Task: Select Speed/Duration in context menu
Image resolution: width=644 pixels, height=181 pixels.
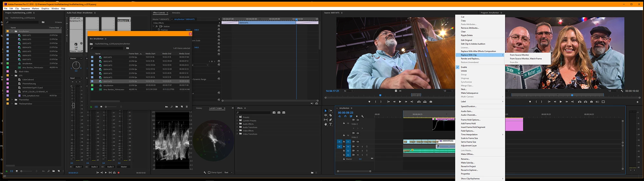Action: pos(469,106)
